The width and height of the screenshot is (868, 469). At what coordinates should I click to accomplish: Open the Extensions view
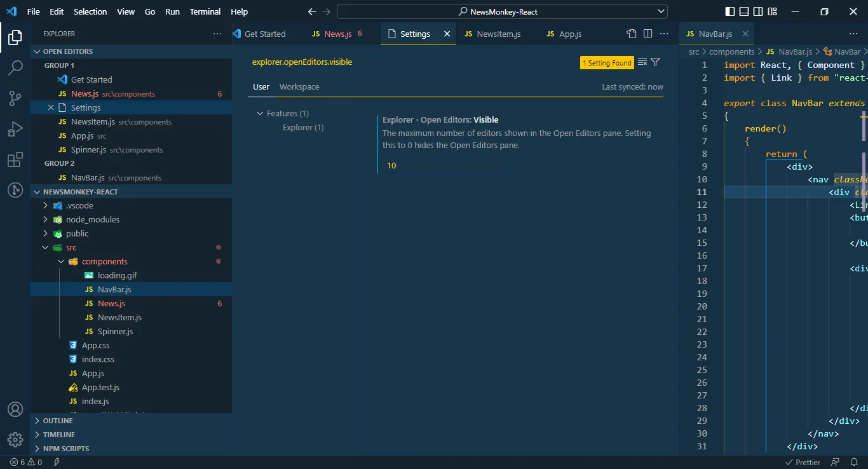coord(15,160)
